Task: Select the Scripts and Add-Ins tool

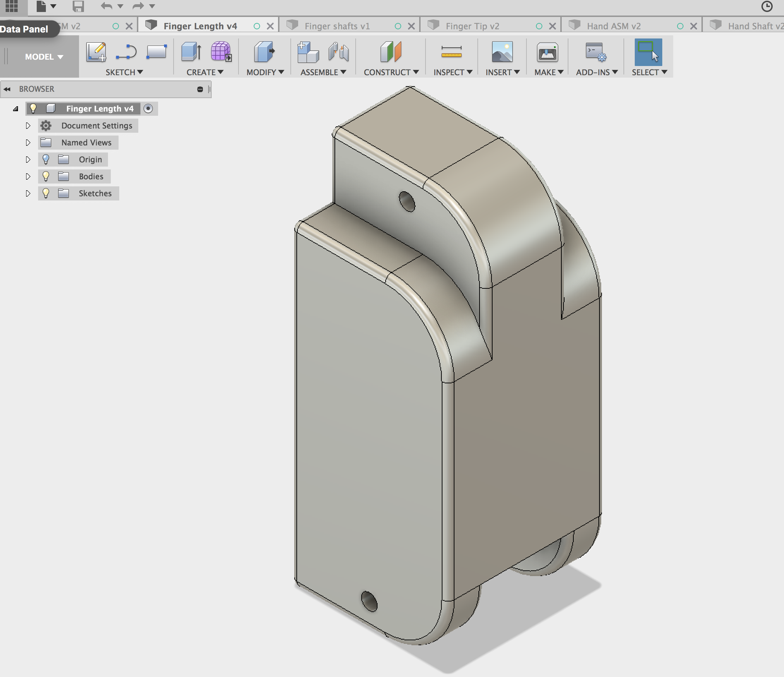Action: pos(596,52)
